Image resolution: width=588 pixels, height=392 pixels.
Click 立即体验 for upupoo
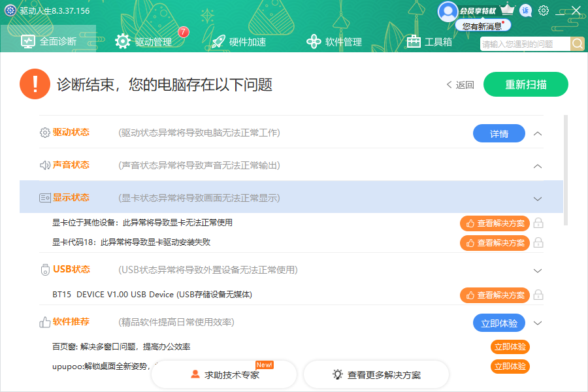pos(510,367)
